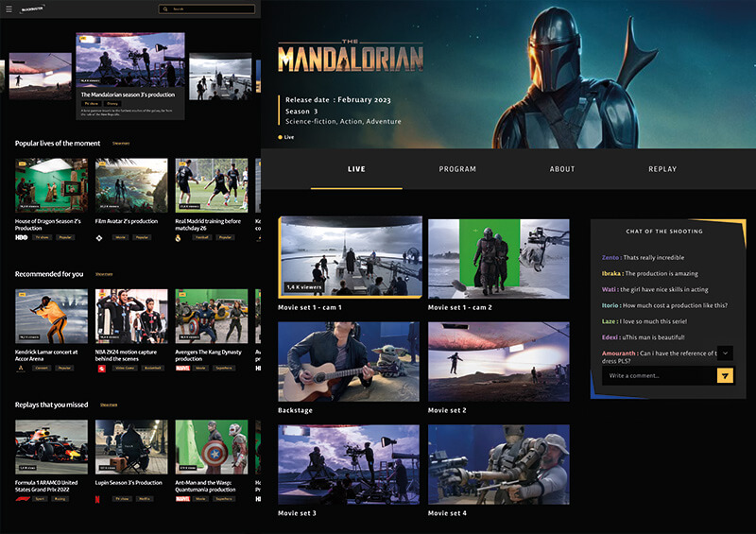
Task: Click the Real Madrid crest icon
Action: (180, 237)
